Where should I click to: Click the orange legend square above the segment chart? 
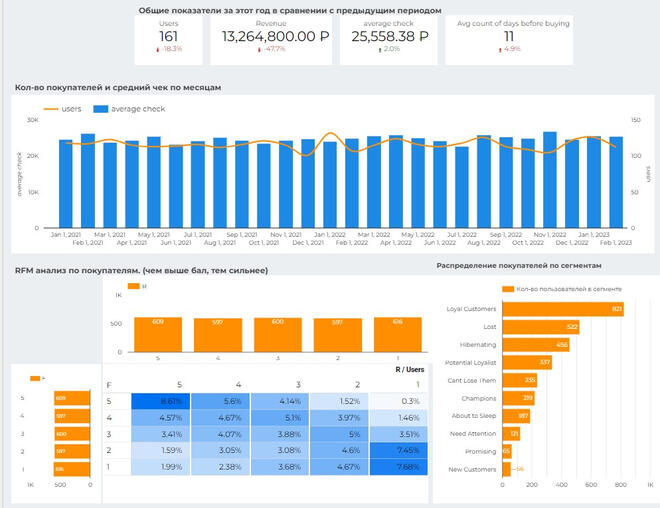click(x=508, y=289)
